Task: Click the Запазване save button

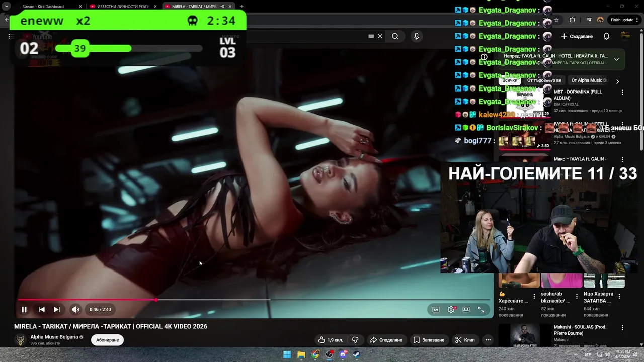Action: click(x=429, y=340)
